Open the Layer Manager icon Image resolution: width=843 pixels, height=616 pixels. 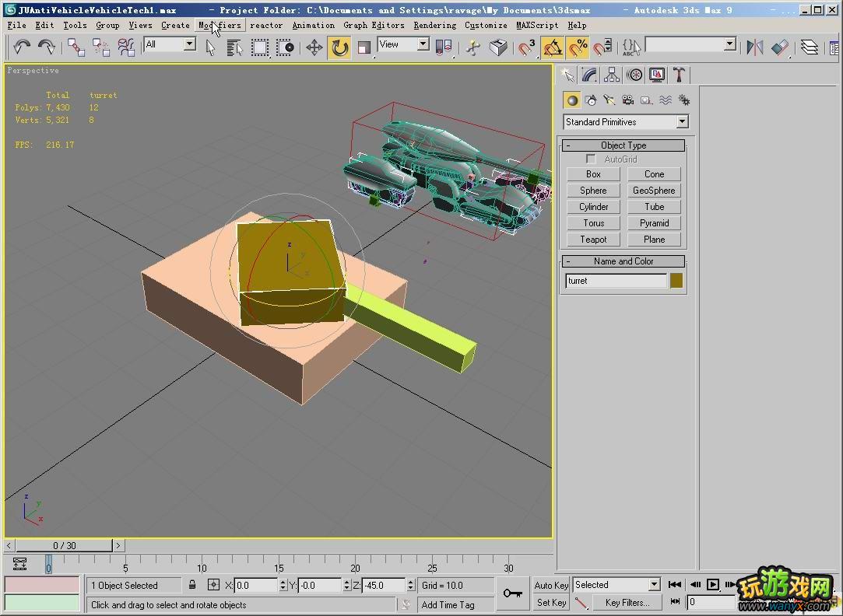(x=810, y=48)
